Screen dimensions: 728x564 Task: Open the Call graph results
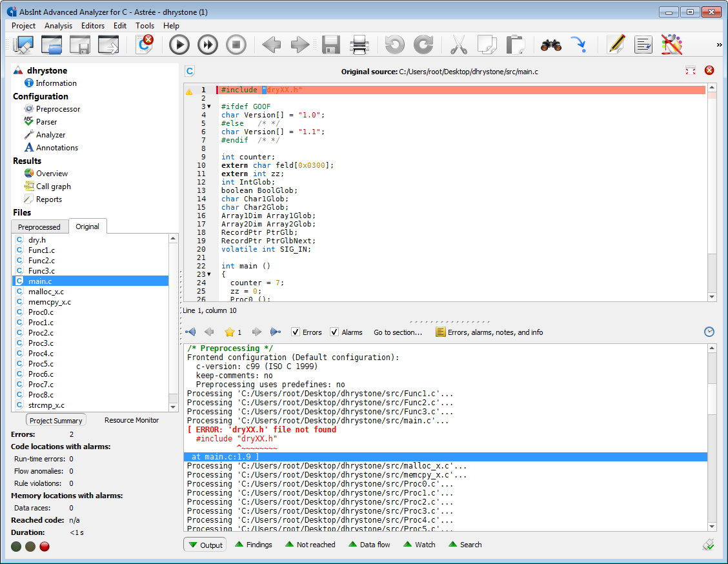(x=47, y=186)
